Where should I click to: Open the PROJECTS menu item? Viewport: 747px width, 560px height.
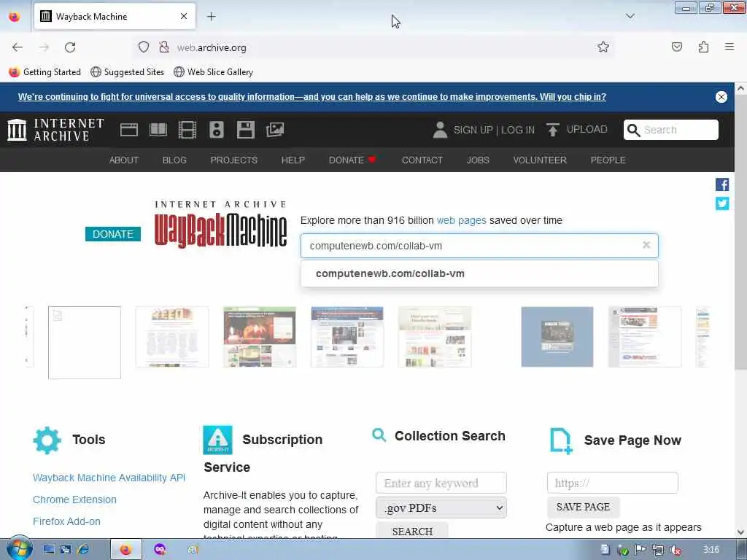click(234, 160)
